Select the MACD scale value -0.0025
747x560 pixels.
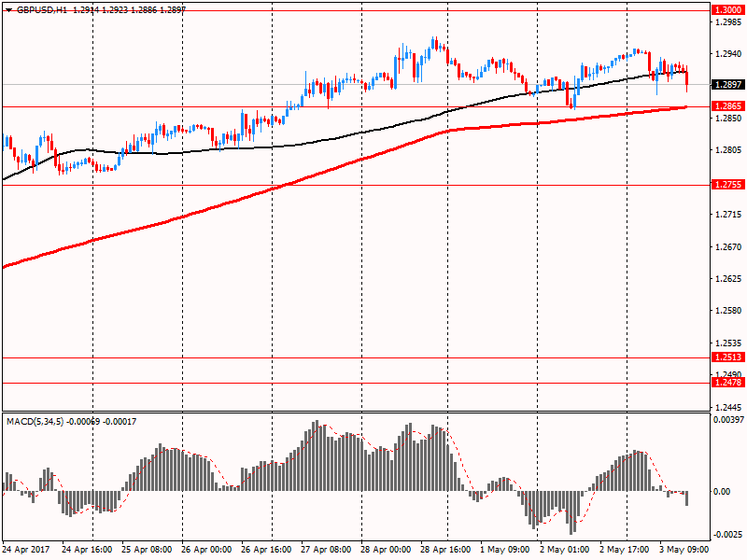(x=728, y=534)
